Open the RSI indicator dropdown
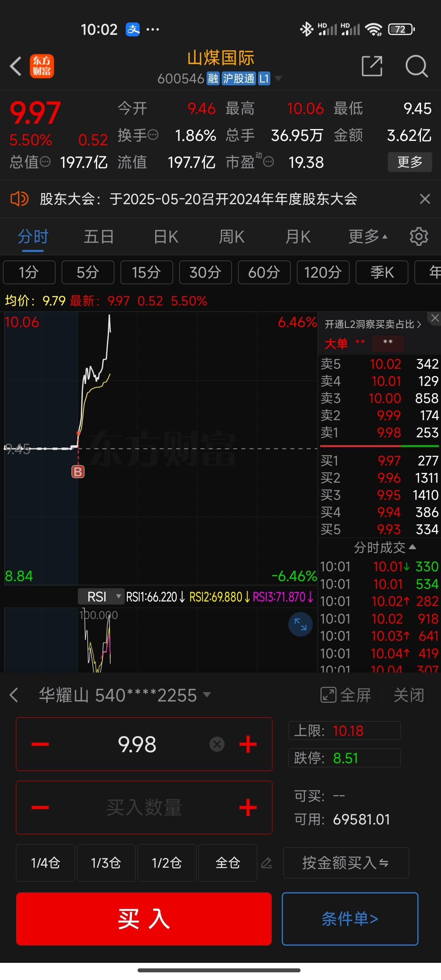The image size is (441, 980). [x=101, y=597]
